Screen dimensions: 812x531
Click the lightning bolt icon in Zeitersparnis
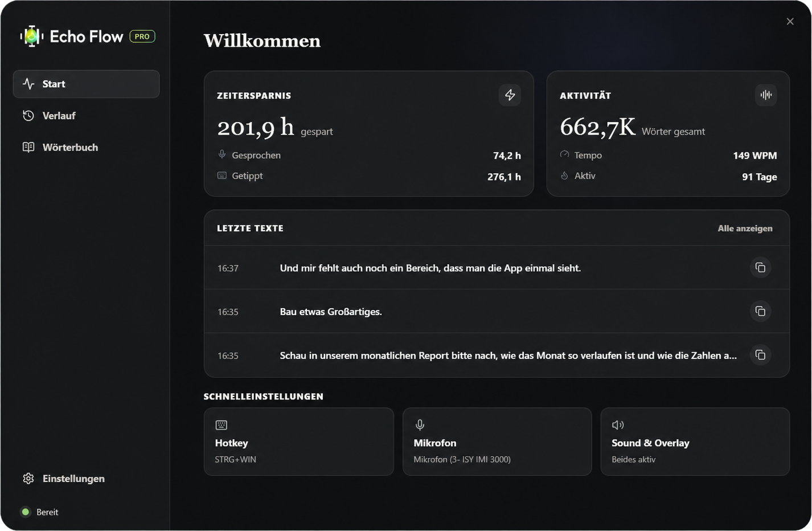(x=510, y=95)
